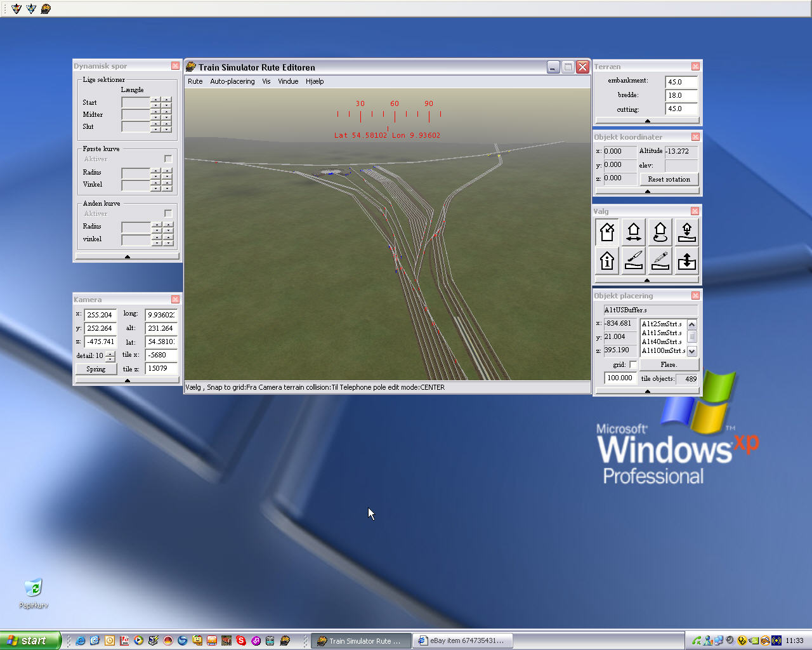This screenshot has width=812, height=650.
Task: Close the Kamera panel
Action: [x=175, y=300]
